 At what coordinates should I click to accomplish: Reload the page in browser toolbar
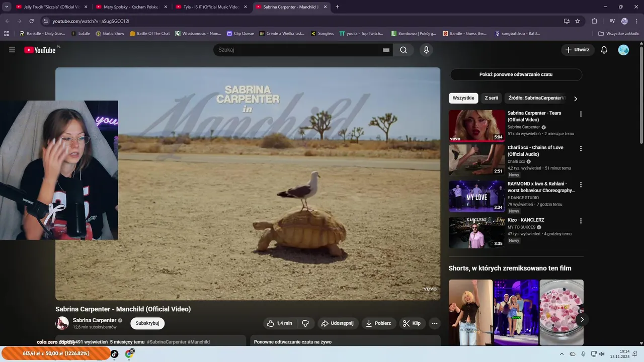31,21
